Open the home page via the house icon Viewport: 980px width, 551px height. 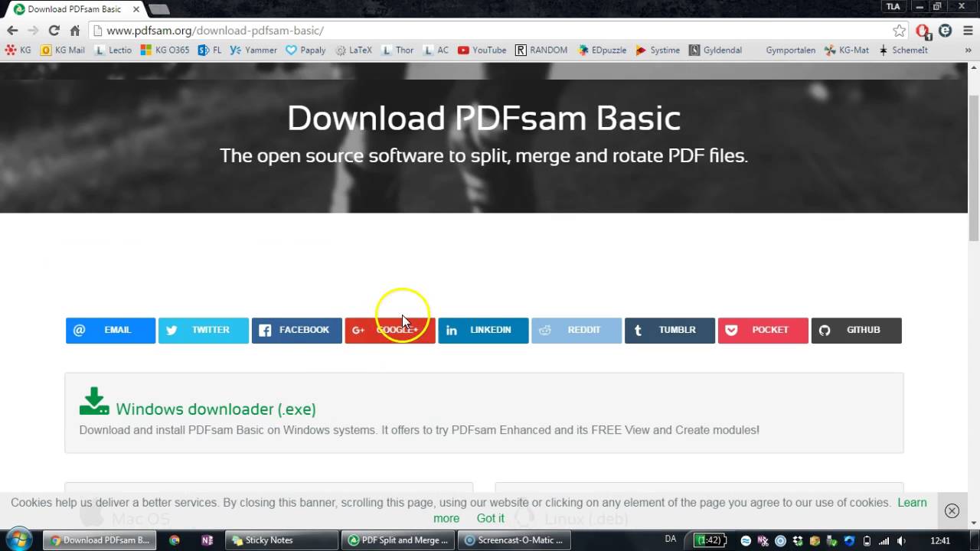[74, 31]
